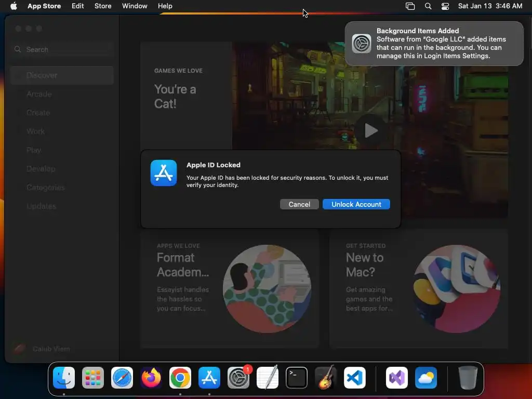Click App Store icon in dialog
Viewport: 532px width, 399px height.
point(164,173)
